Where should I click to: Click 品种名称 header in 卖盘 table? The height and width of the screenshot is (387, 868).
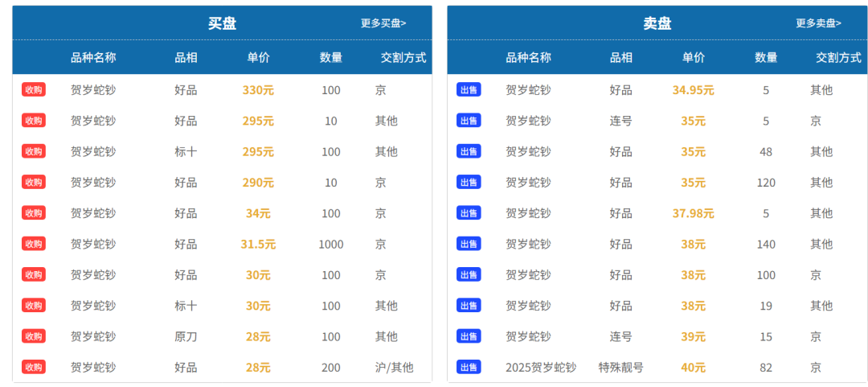tap(529, 57)
